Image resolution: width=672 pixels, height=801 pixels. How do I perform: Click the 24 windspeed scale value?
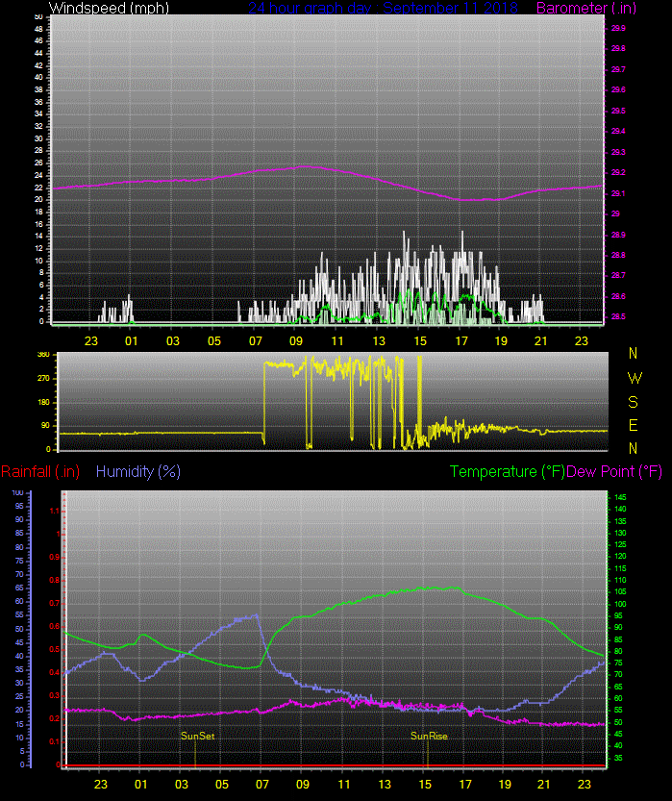(38, 175)
